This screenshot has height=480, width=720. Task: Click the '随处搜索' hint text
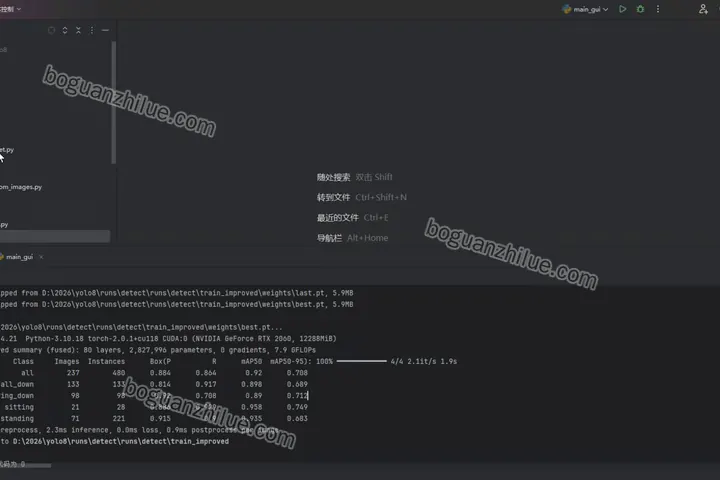(333, 177)
